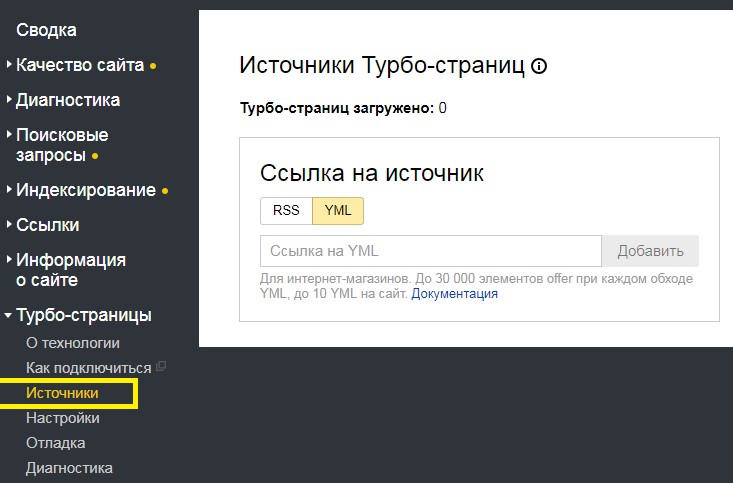
Task: Expand Поисковые запросы section arrow
Action: [x=9, y=135]
